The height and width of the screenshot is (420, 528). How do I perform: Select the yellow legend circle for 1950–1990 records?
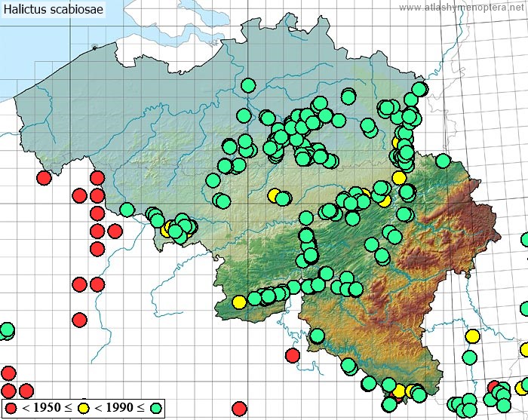click(x=84, y=408)
